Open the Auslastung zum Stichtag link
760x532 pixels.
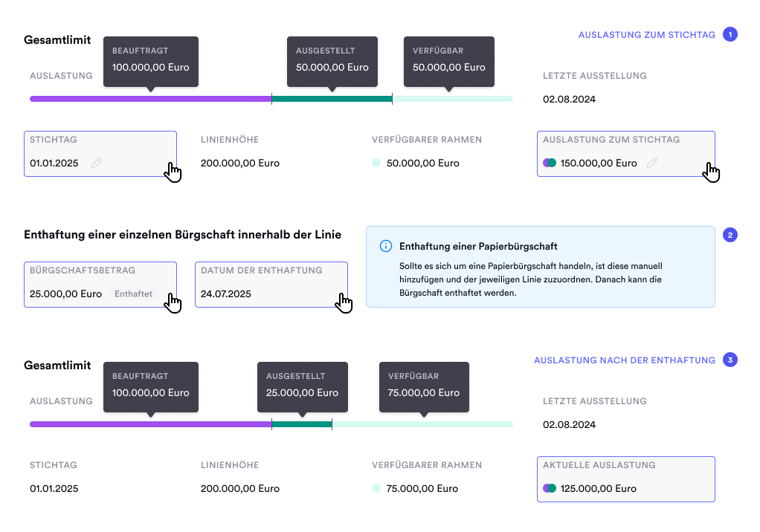point(646,34)
